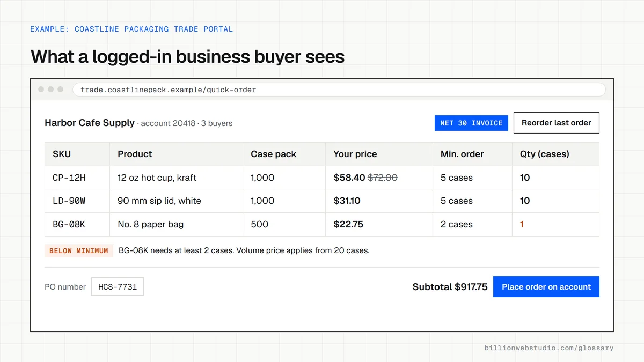Screen dimensions: 644x362
Task: Click product 12 oz hot cup, kraft
Action: [157, 178]
